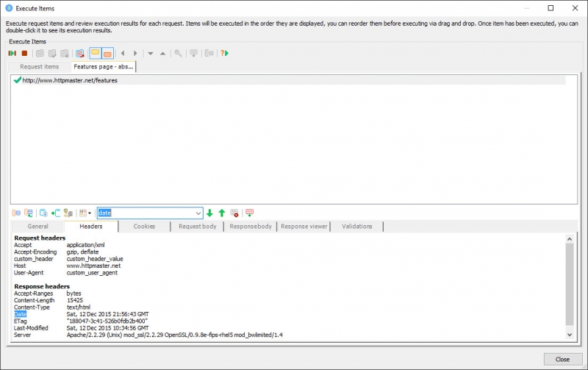Click the gray compare documents icon
The image size is (588, 370).
(209, 53)
